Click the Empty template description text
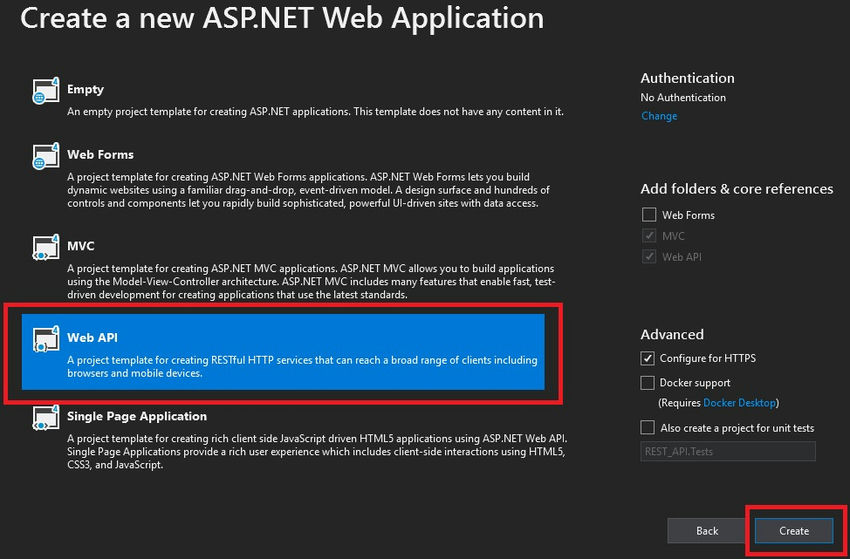850x559 pixels. [315, 112]
